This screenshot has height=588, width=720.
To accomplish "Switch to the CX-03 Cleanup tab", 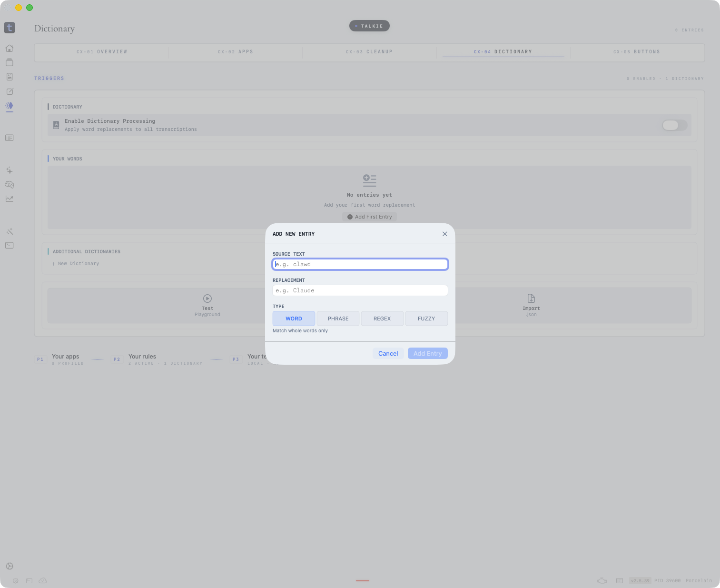I will pyautogui.click(x=369, y=52).
